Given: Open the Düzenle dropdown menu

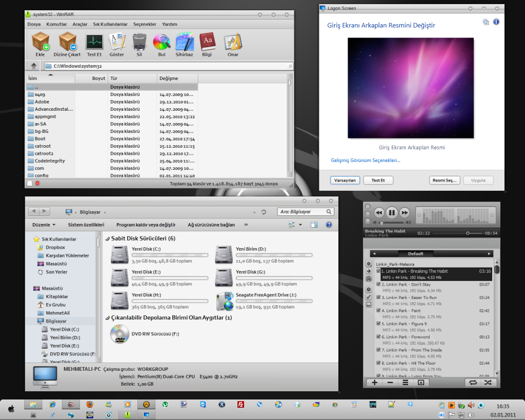Looking at the screenshot, I should (x=44, y=225).
